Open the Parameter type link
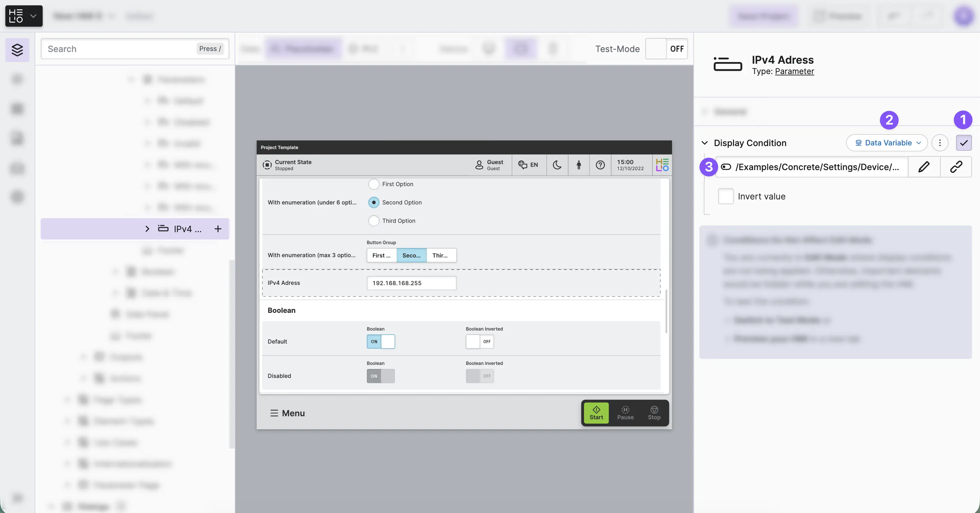Image resolution: width=980 pixels, height=513 pixels. pyautogui.click(x=794, y=71)
